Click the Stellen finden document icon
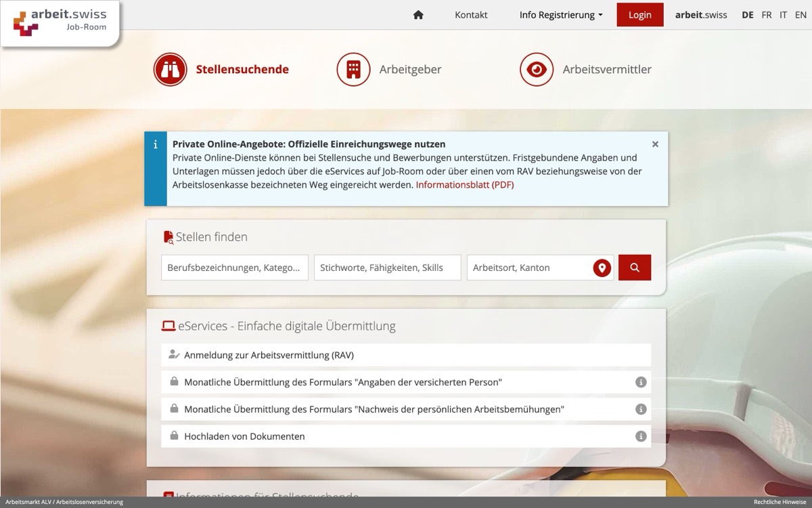 point(168,237)
